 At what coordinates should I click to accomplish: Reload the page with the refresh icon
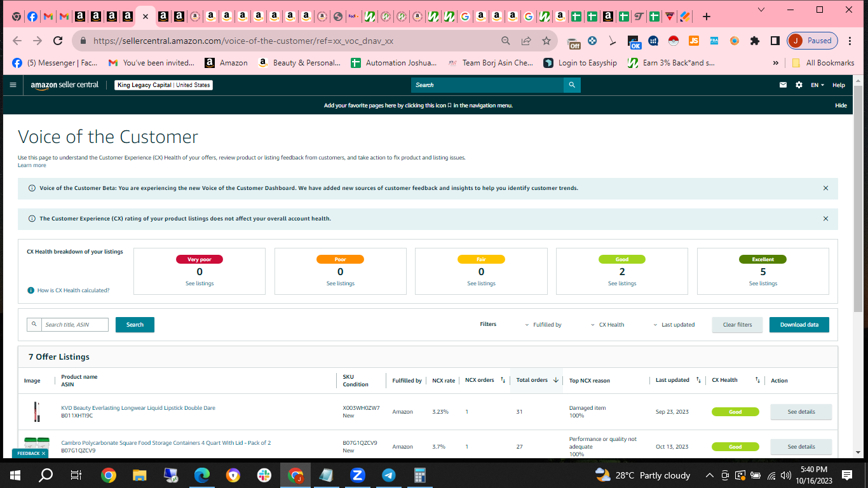[x=58, y=41]
